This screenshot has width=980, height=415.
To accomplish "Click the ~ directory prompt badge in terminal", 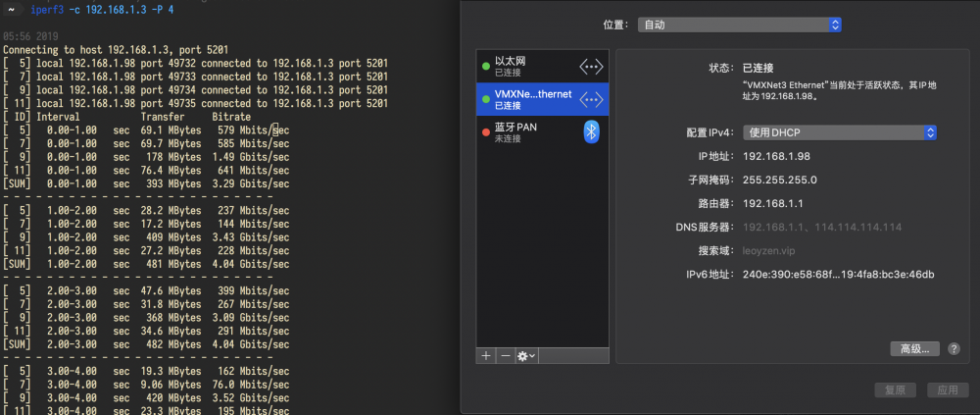I will (x=12, y=10).
